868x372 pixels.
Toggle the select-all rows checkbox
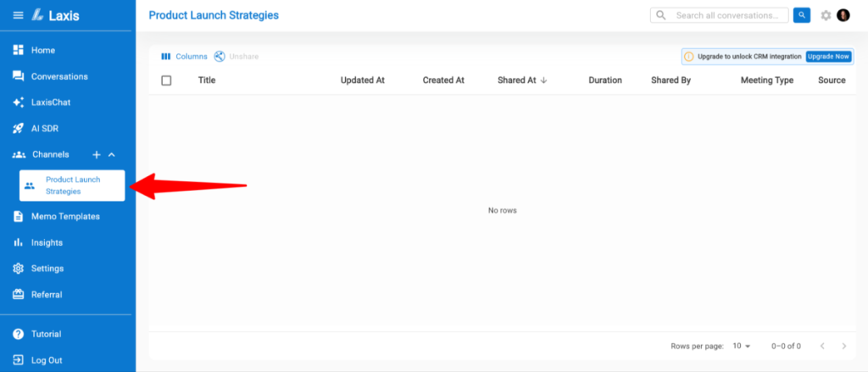[x=166, y=81]
